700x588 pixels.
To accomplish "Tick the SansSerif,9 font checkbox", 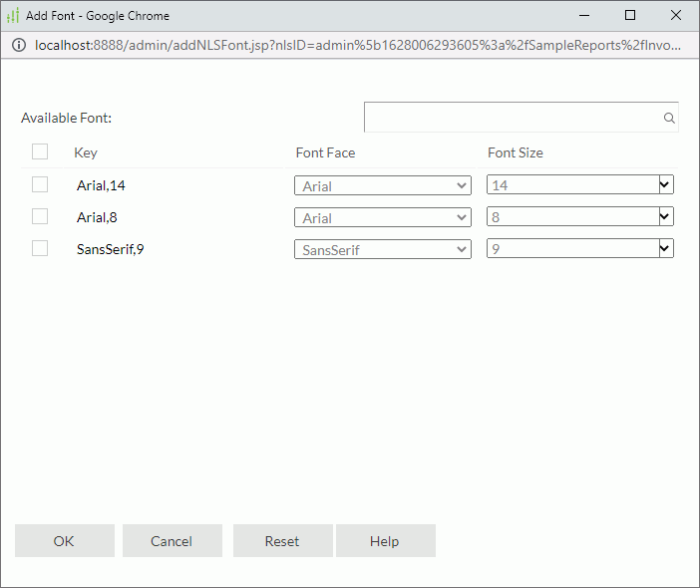I will 40,248.
